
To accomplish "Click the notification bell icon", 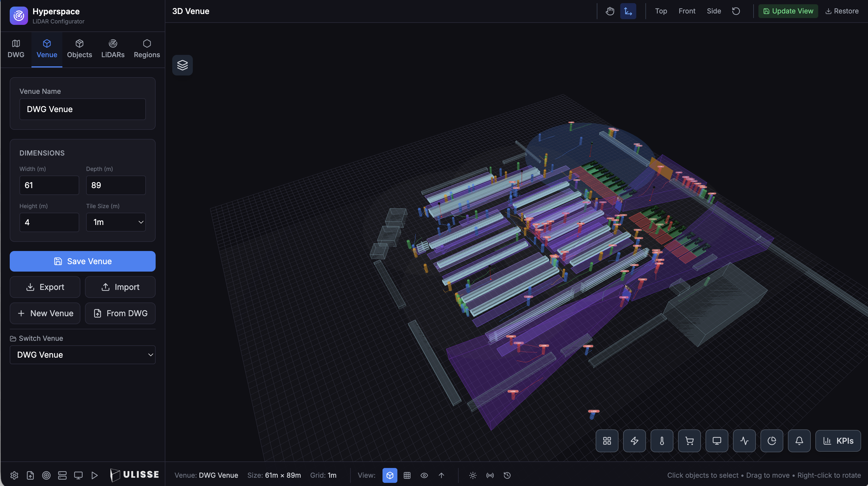I will pos(799,441).
